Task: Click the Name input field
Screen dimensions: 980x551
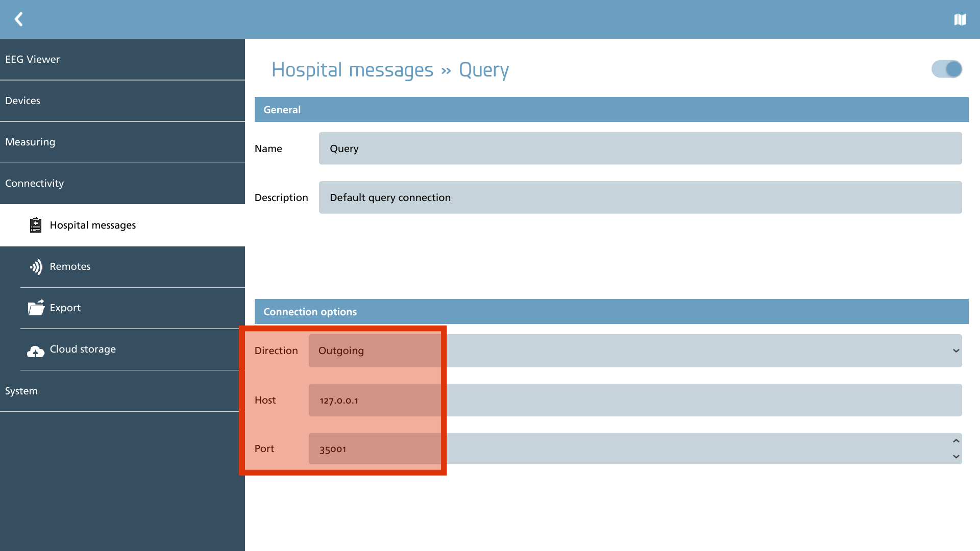Action: [x=640, y=148]
